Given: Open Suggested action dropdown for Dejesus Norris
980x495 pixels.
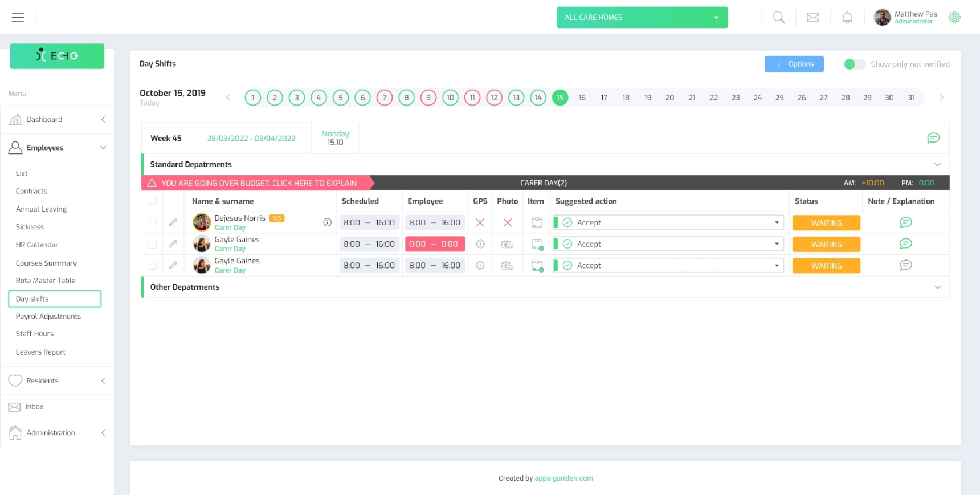Looking at the screenshot, I should [669, 222].
